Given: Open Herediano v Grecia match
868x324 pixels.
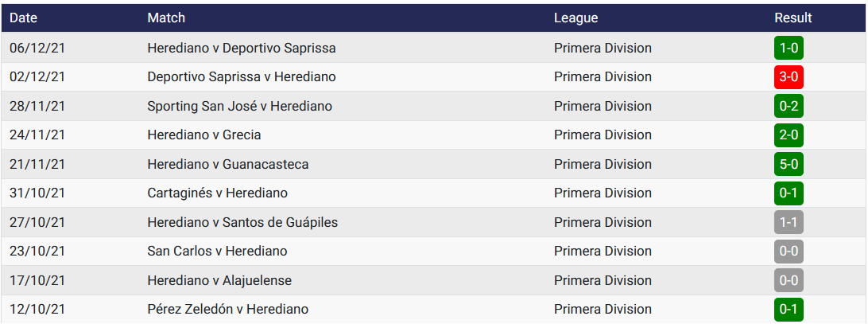Looking at the screenshot, I should (204, 135).
